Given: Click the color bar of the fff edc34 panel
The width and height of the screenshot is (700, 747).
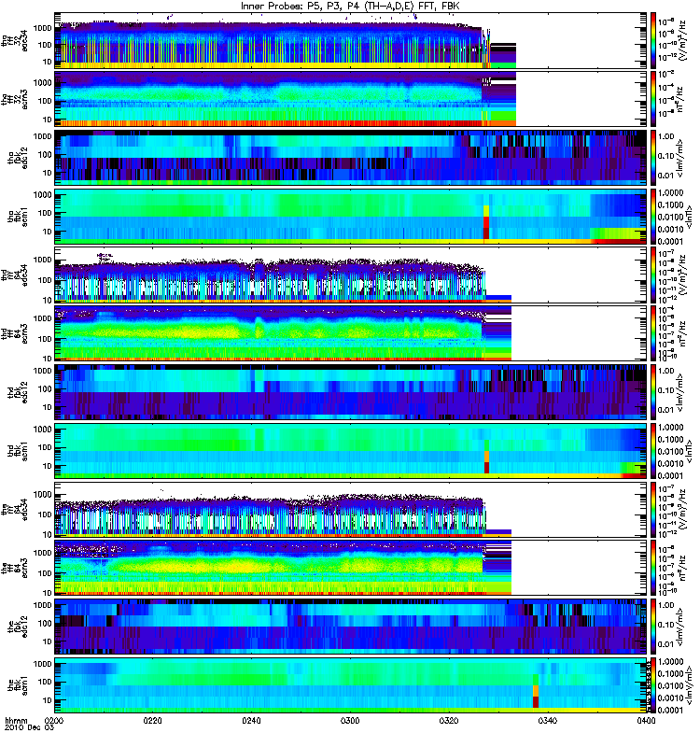Looking at the screenshot, I should [652, 510].
